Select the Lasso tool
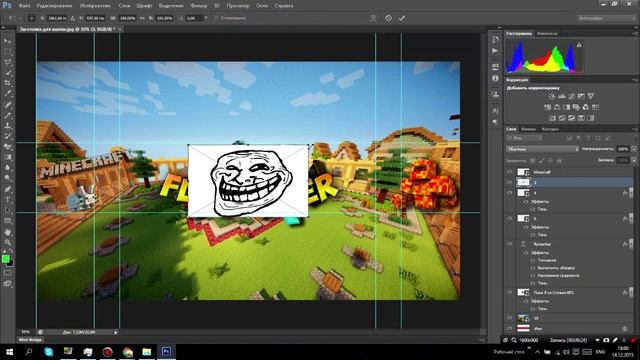This screenshot has width=640, height=360. (8, 62)
